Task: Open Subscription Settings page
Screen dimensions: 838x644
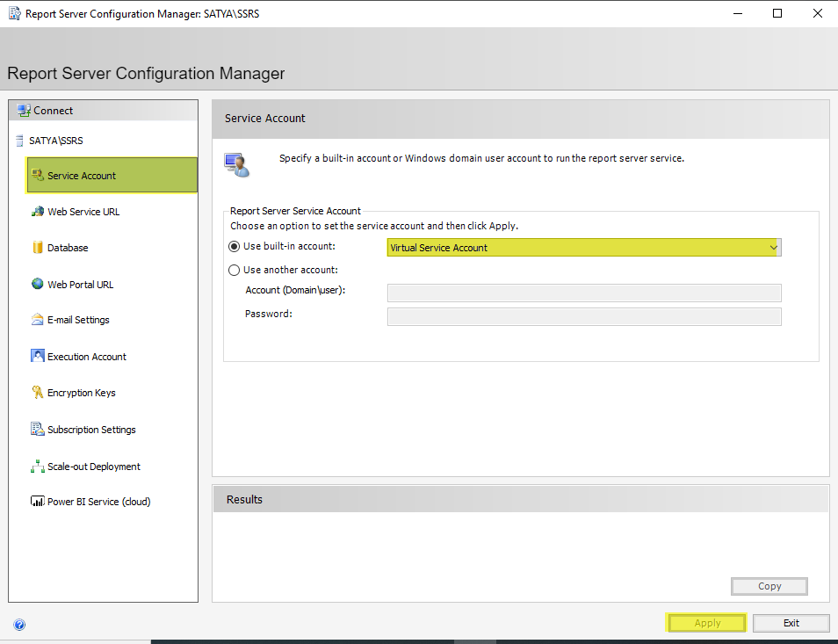Action: click(x=91, y=430)
